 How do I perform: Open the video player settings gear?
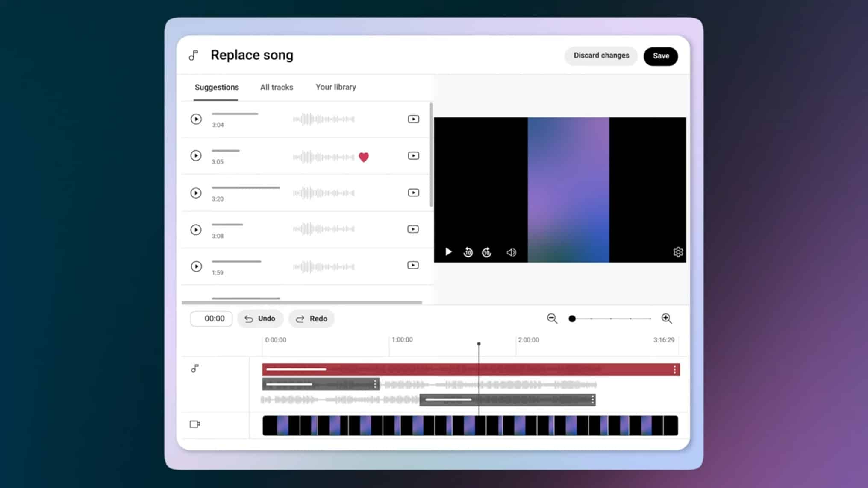[678, 252]
